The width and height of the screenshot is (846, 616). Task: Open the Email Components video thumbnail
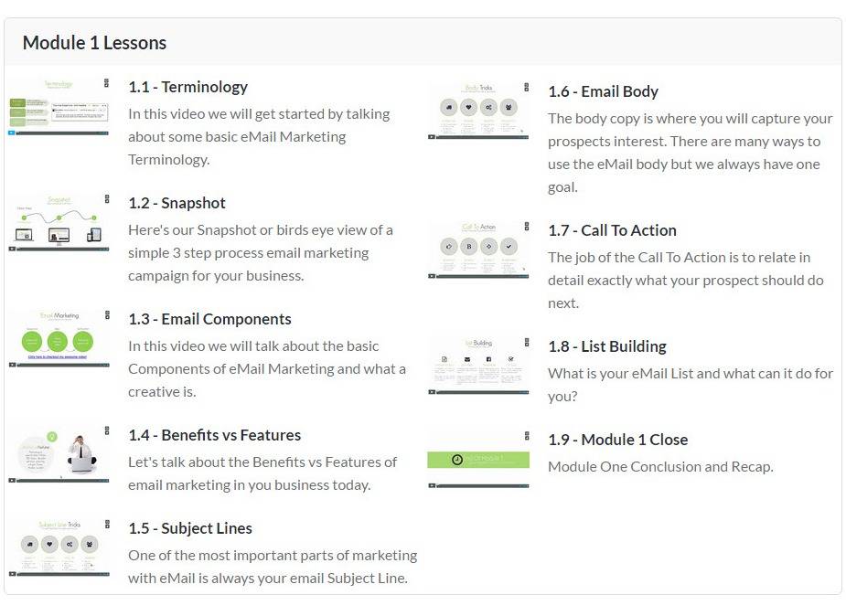click(x=59, y=338)
